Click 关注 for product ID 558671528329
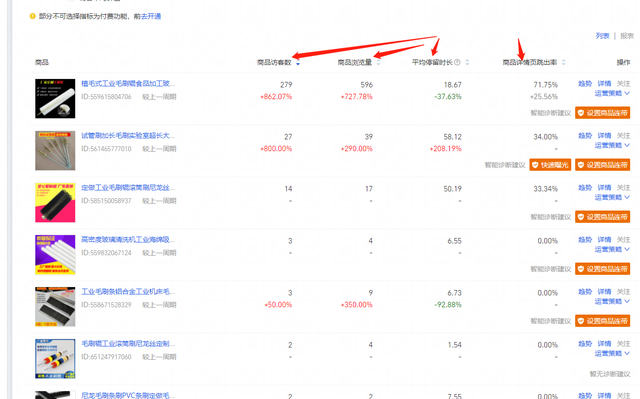The image size is (640, 399). point(623,292)
